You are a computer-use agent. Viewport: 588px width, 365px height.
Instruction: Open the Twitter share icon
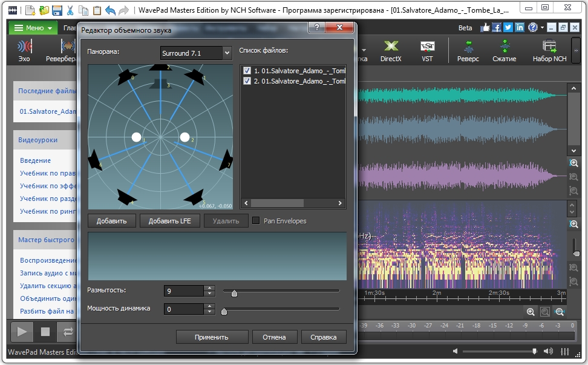tap(508, 27)
